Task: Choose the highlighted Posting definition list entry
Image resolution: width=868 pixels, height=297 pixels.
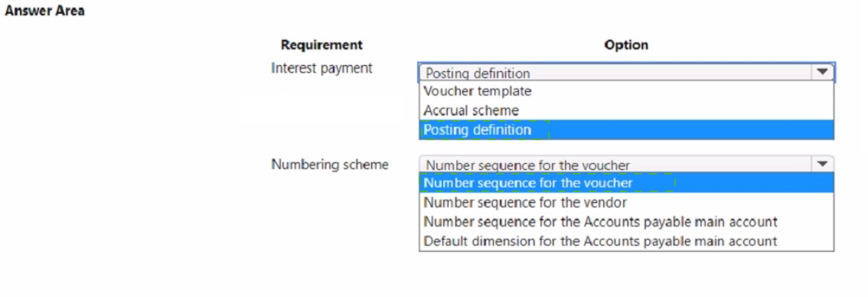Action: point(626,129)
